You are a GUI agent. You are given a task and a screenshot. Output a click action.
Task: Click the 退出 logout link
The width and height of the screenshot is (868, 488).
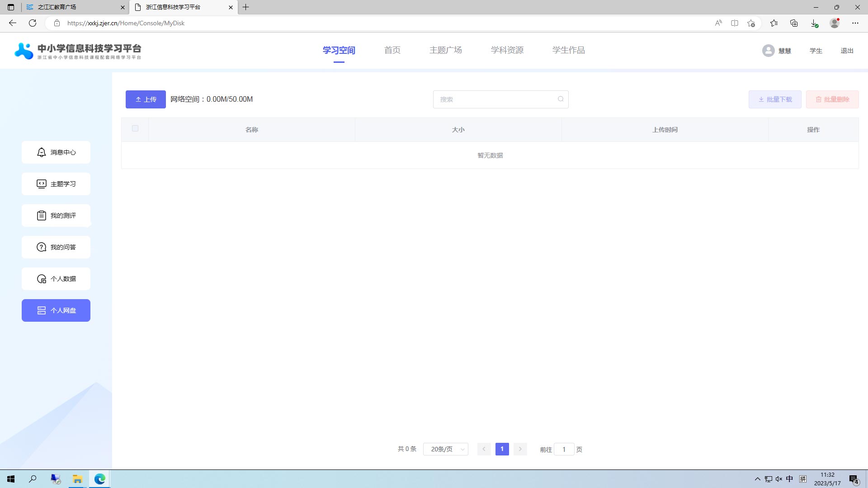point(847,51)
